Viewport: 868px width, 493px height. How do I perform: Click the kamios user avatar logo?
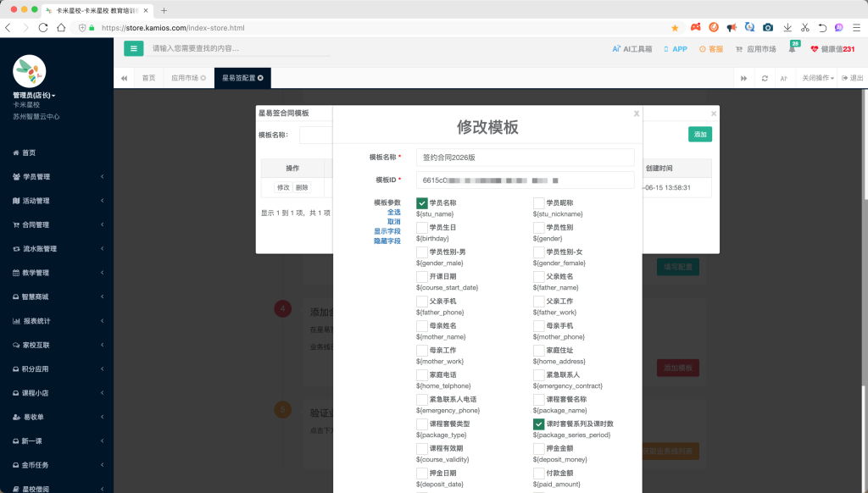point(30,71)
